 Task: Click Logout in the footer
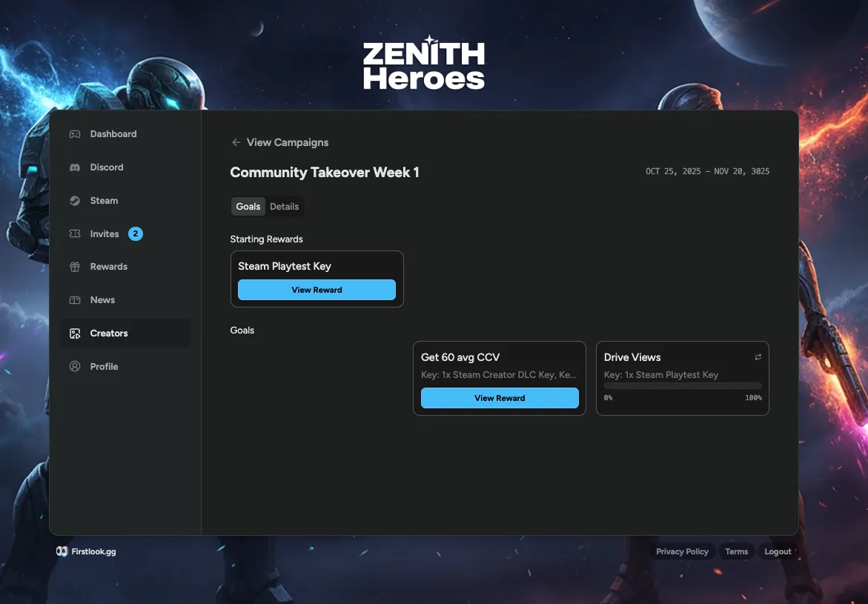tap(777, 551)
